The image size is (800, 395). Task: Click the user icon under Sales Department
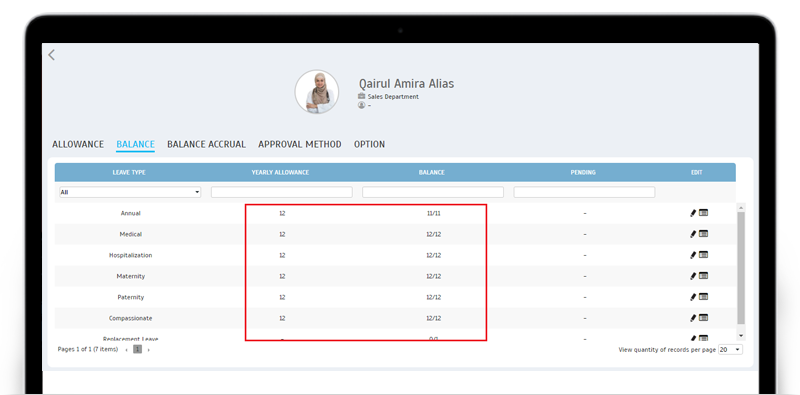coord(362,105)
